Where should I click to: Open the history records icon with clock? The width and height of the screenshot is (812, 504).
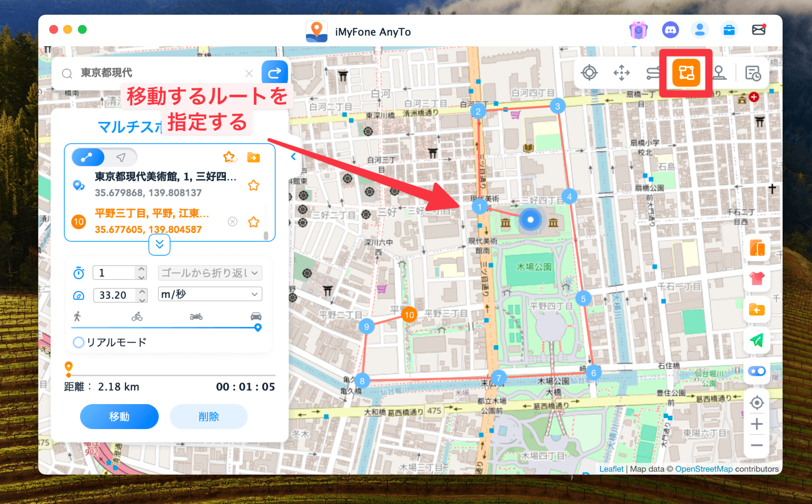click(x=753, y=73)
